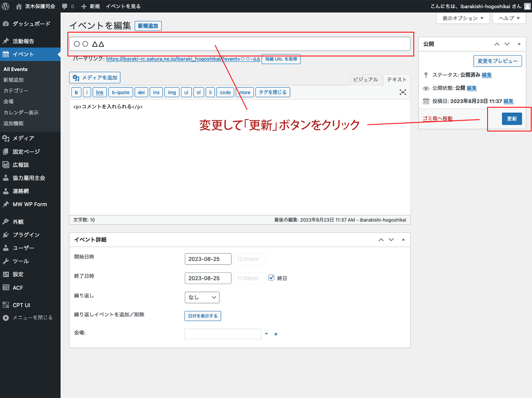Viewport: 532px width, 398px height.
Task: Click the bold 'b' quicktag button
Action: tap(76, 92)
